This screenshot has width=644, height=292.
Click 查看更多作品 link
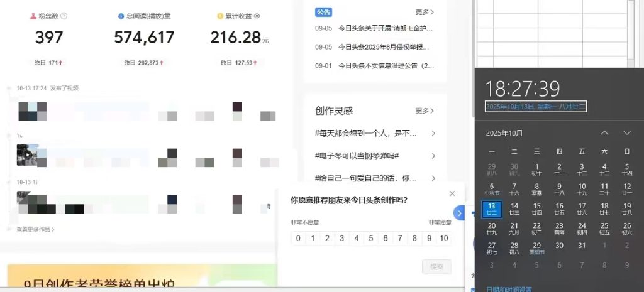[x=35, y=229]
